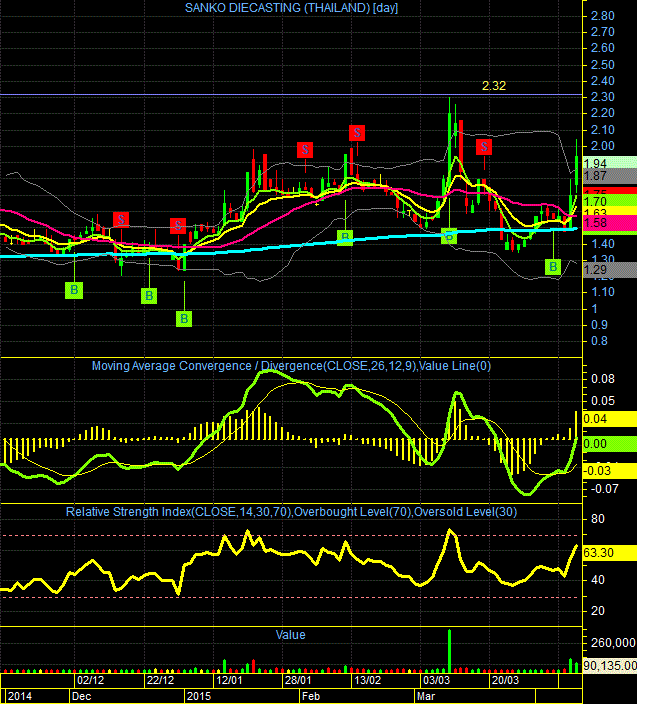Click the 28/01 date label

(298, 680)
